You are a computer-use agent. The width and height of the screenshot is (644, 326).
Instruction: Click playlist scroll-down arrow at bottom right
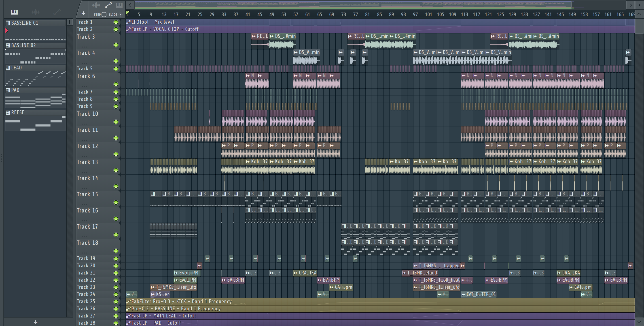[x=639, y=322]
